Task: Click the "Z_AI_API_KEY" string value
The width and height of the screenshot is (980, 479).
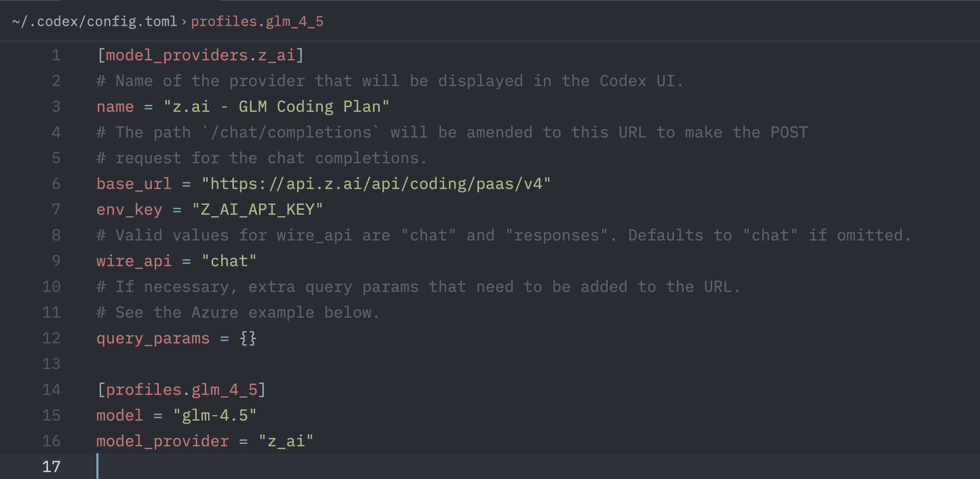Action: pyautogui.click(x=257, y=209)
